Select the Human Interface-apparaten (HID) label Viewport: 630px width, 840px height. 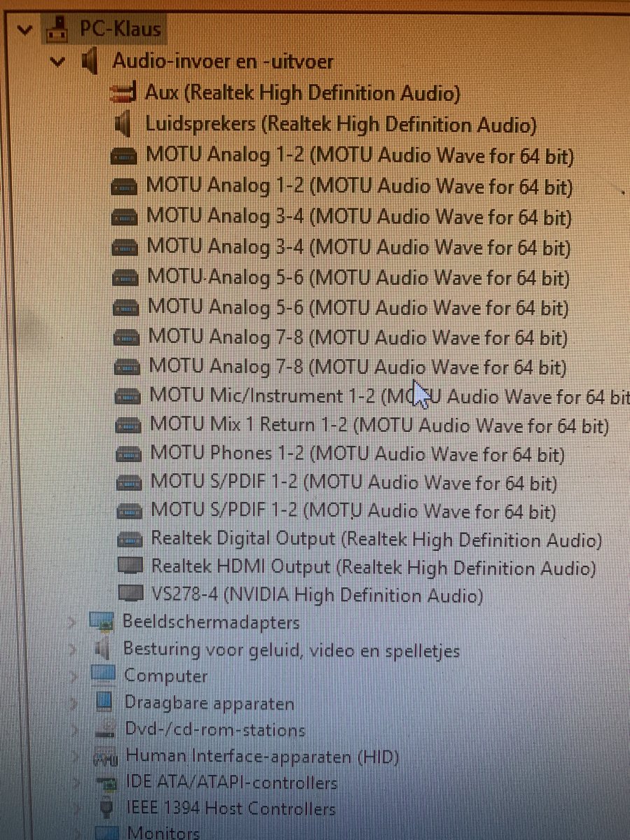point(262,757)
